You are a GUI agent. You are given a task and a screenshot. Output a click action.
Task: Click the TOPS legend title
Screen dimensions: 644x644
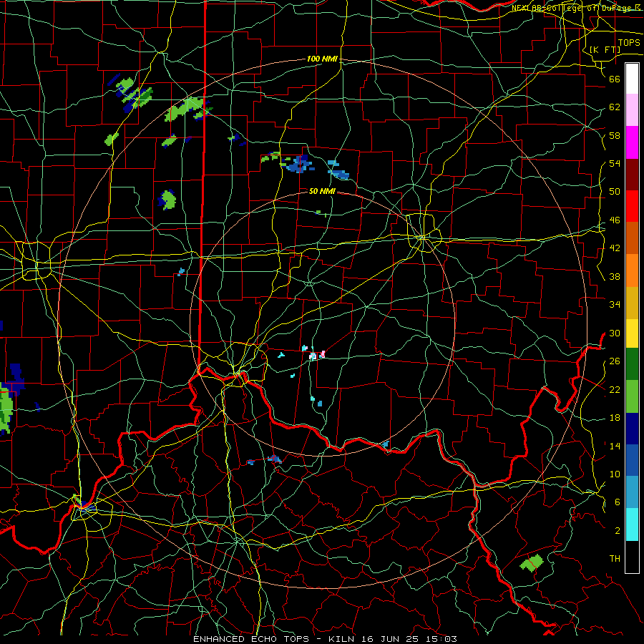pos(629,43)
